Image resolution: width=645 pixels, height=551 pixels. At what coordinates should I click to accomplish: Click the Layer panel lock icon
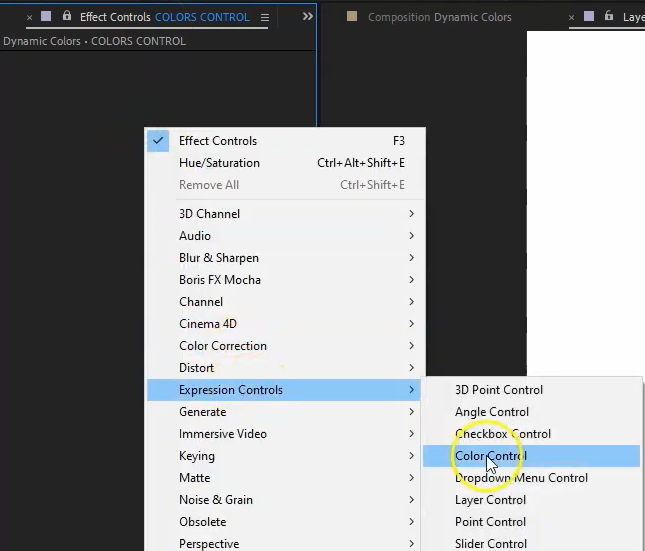pos(608,17)
